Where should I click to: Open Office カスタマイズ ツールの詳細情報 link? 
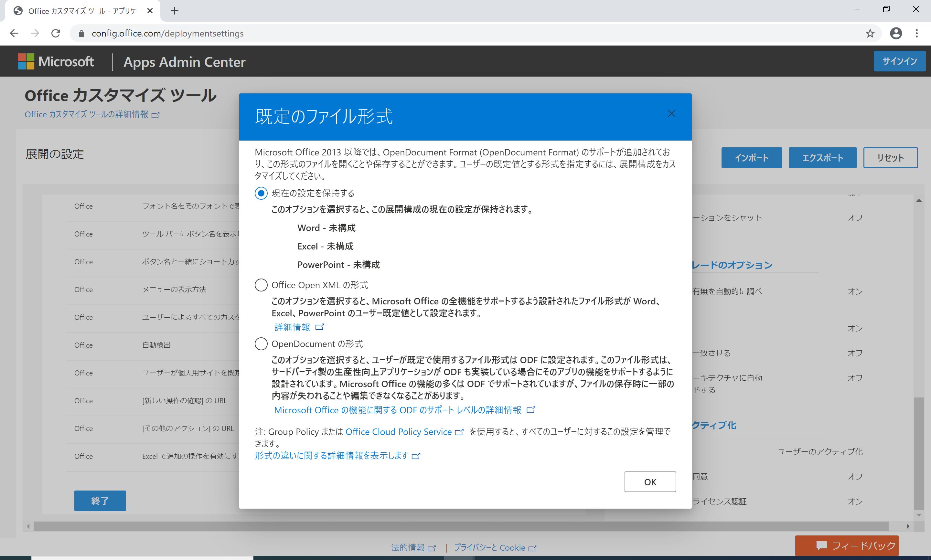pyautogui.click(x=92, y=114)
